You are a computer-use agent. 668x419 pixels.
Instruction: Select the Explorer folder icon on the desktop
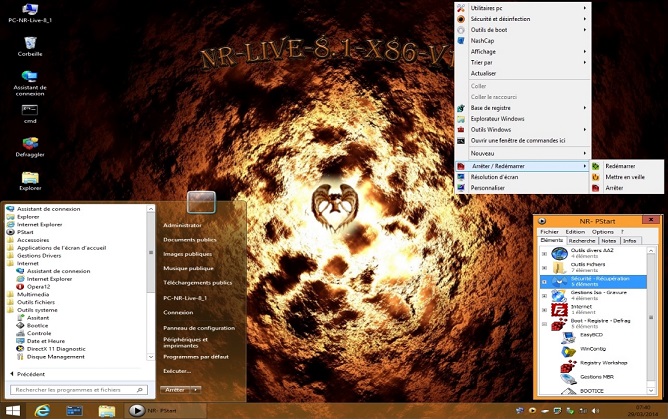click(30, 181)
